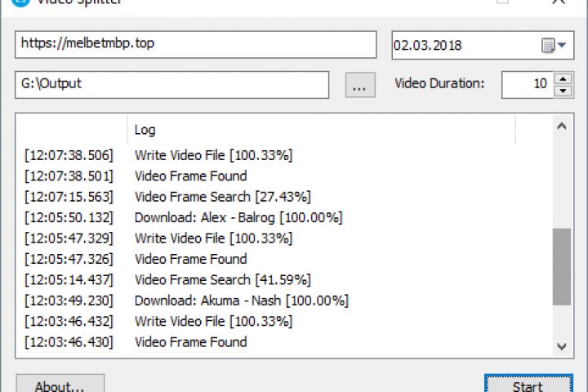Click the Video Duration value field
Screen dimensions: 588x392
[x=527, y=84]
